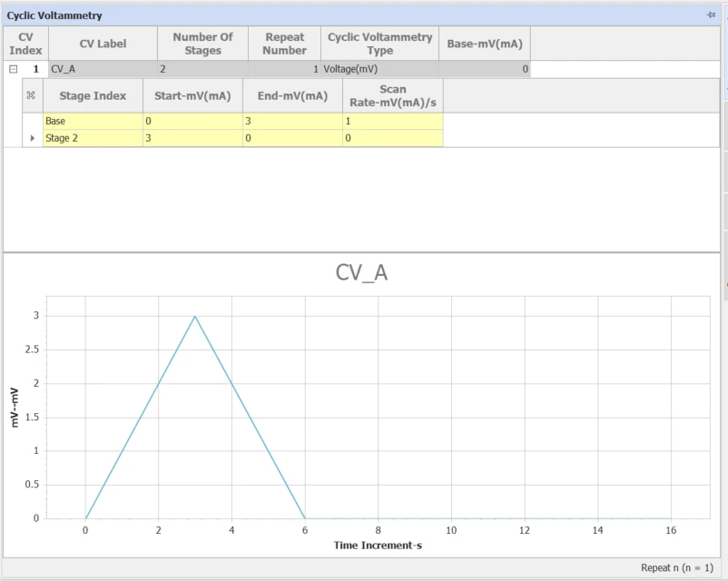This screenshot has width=728, height=581.
Task: Click the Start-mV(mA) column header
Action: [x=192, y=95]
